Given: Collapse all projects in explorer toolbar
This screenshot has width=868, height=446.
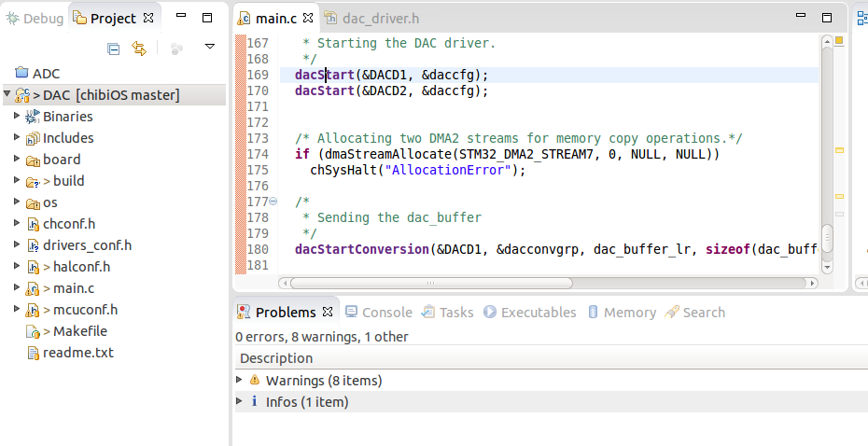Looking at the screenshot, I should point(114,49).
